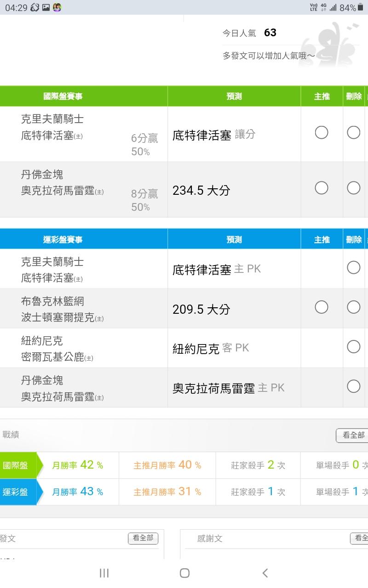Screen dimensions: 368x588
Task: Click 看全部 button next to 戰績
Action: click(x=353, y=435)
